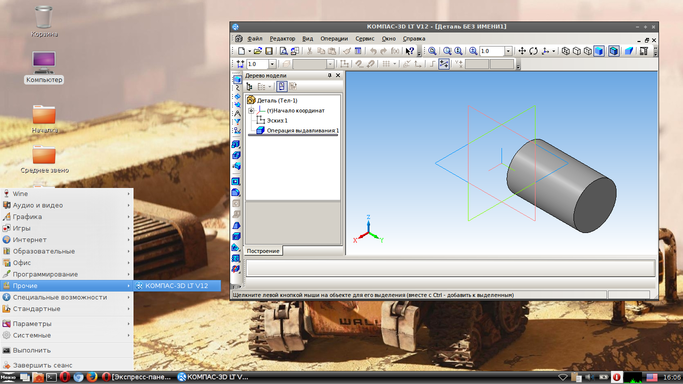Open filter funnel icon in left panel
This screenshot has width=683, height=384.
click(x=237, y=122)
